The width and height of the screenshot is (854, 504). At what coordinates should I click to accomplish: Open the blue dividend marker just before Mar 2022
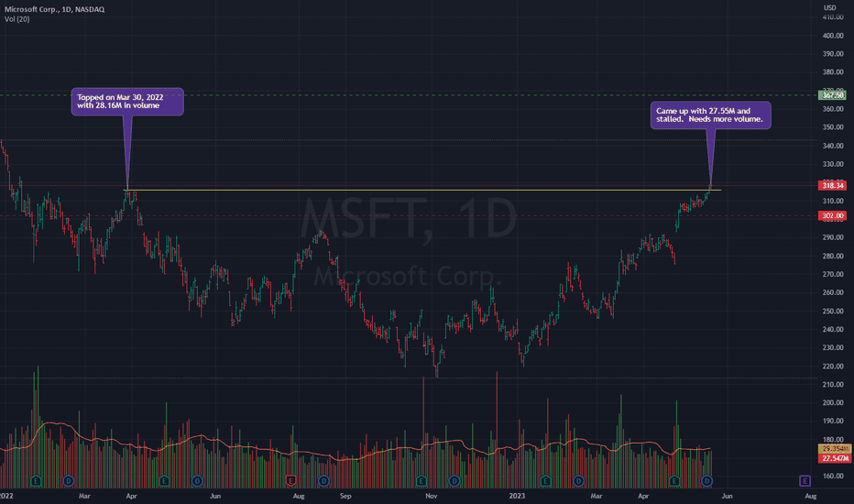68,480
